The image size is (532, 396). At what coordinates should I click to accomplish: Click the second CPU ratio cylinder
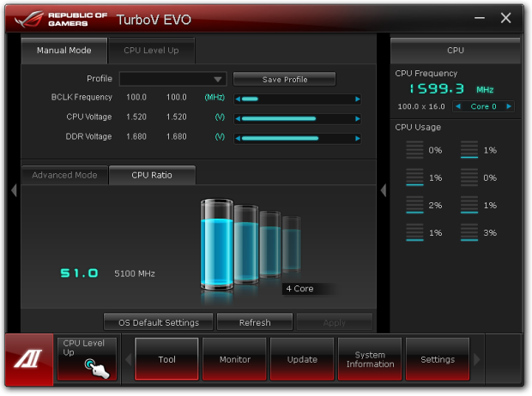click(246, 244)
